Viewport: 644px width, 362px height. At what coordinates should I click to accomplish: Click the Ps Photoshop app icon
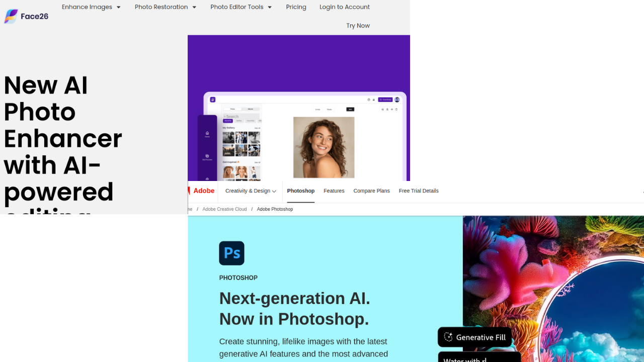[x=231, y=253]
